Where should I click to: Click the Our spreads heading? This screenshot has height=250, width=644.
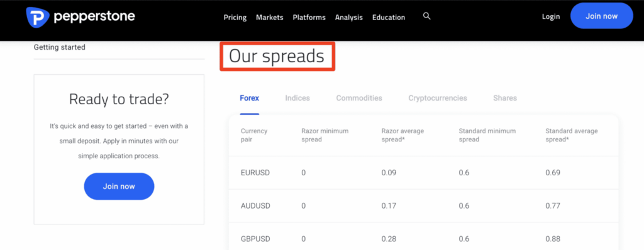click(x=277, y=57)
